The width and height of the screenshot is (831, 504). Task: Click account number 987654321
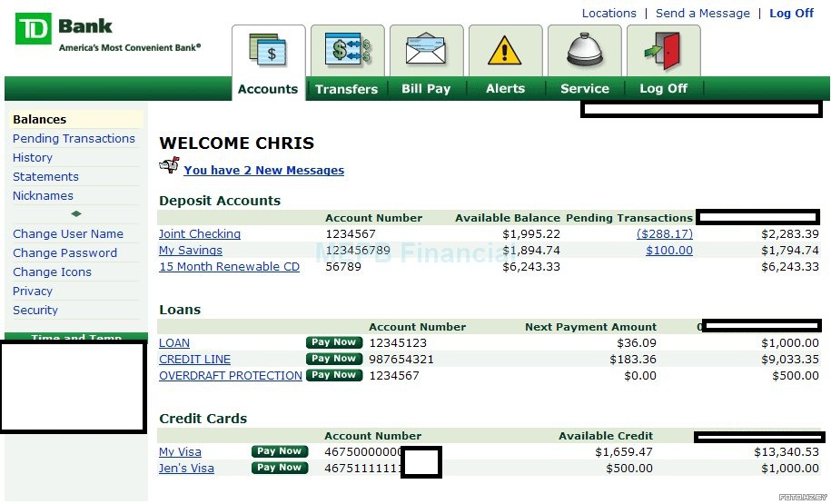[x=401, y=360]
